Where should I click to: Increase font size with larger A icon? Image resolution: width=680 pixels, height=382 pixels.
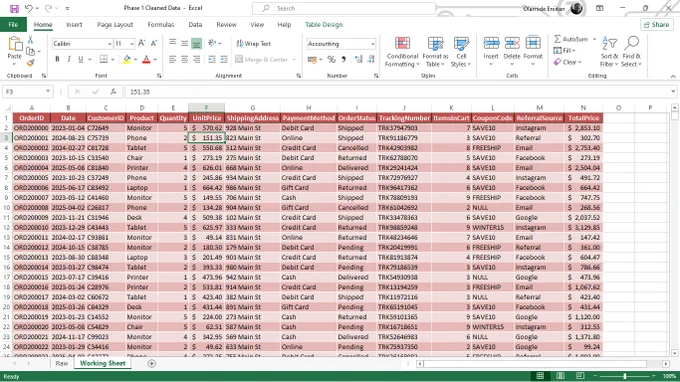[x=142, y=43]
